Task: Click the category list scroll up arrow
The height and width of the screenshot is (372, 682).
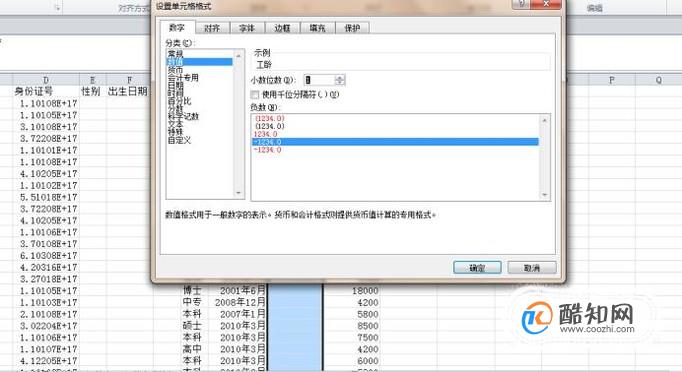Action: coord(238,56)
